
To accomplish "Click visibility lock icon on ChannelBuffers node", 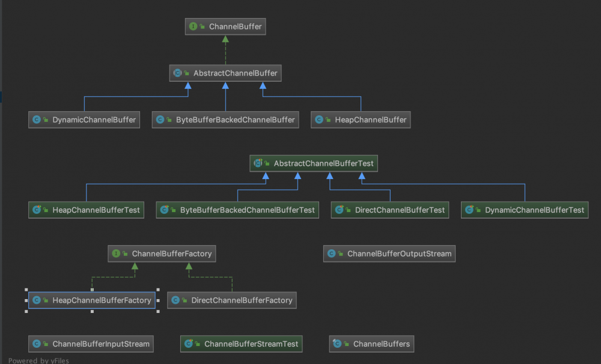I will click(346, 344).
